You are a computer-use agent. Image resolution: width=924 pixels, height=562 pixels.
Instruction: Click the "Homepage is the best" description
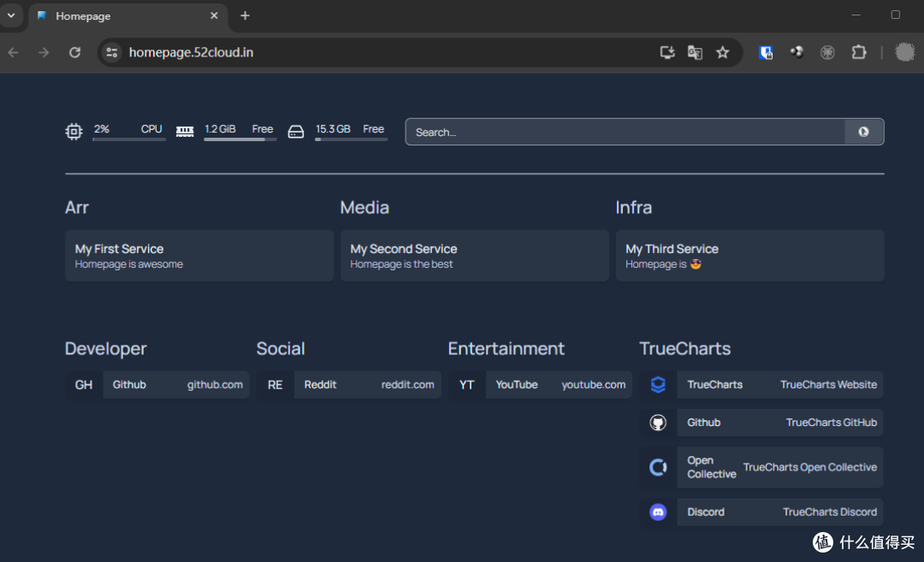401,264
